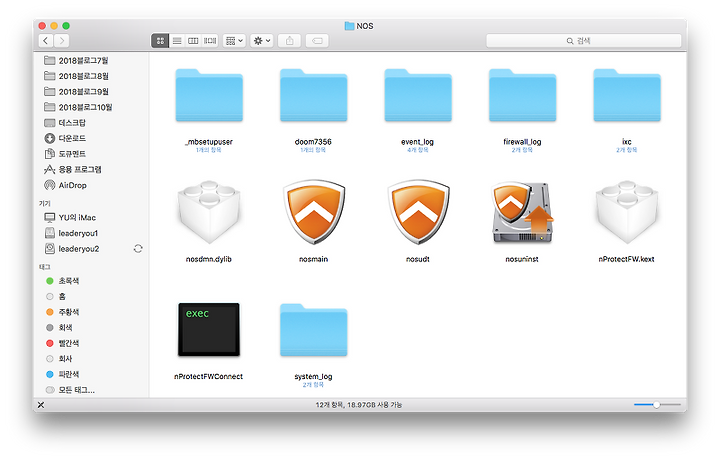Screen dimensions: 720x460
Task: Open the system_log folder
Action: click(x=314, y=330)
